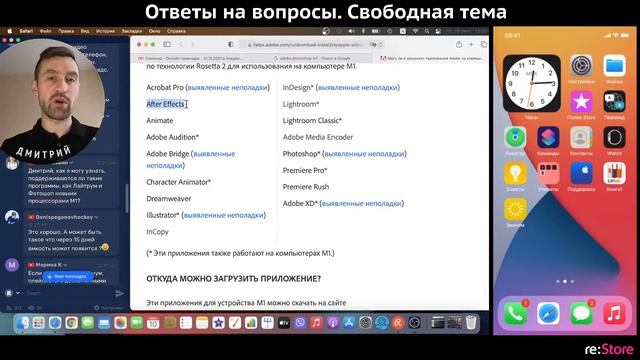Send the chat message with arrow icon
The image size is (640, 360).
click(119, 293)
